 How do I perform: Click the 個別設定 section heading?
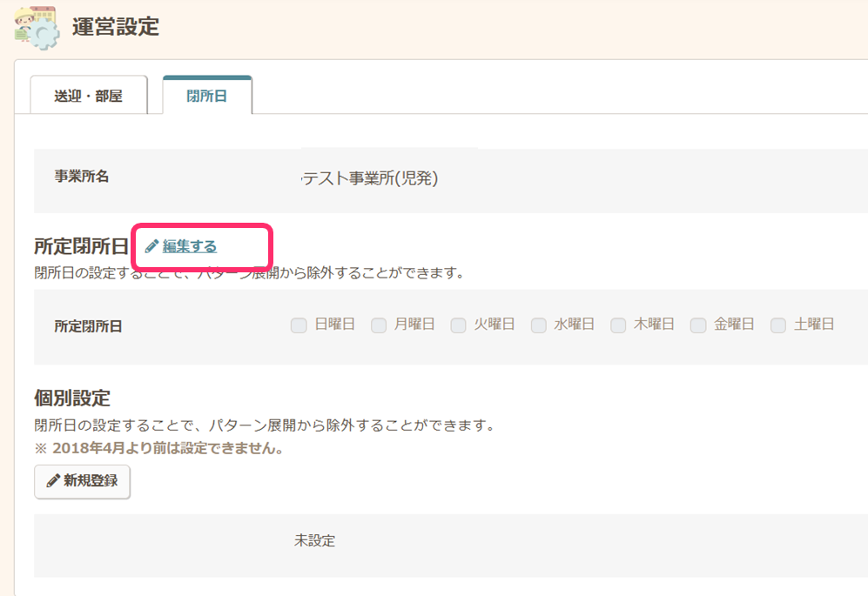(x=72, y=398)
